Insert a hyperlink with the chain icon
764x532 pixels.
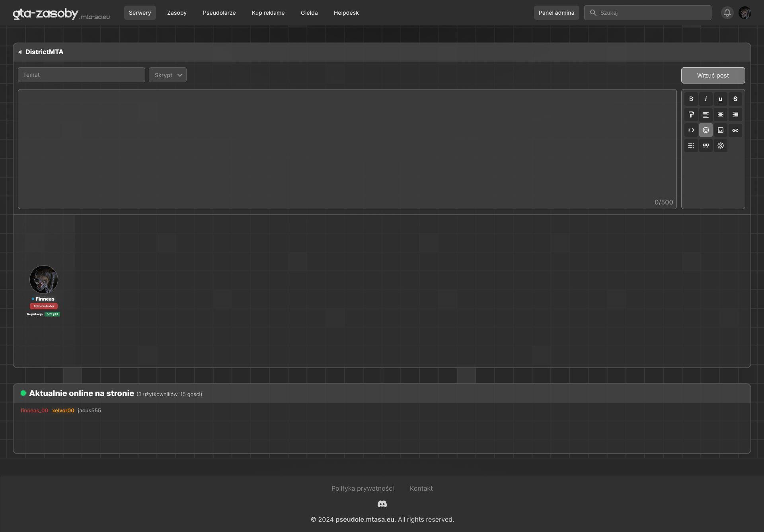point(735,130)
